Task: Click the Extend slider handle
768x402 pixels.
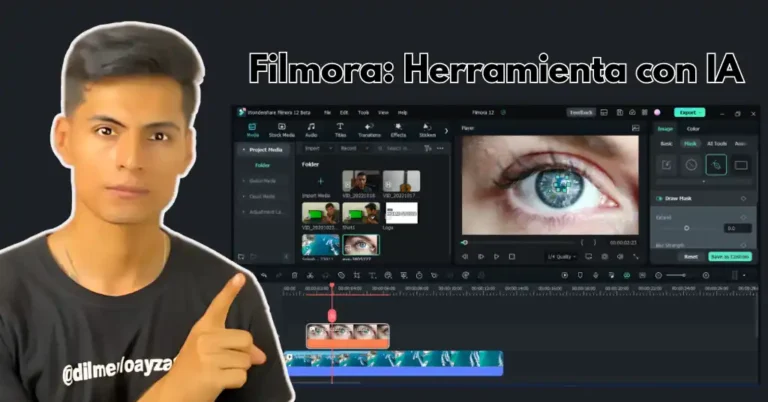Action: 686,228
